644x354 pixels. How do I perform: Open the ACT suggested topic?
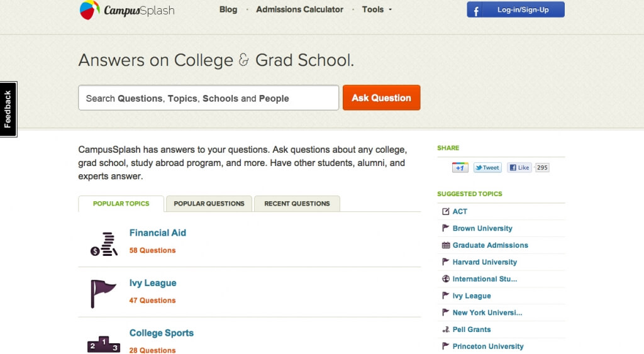click(460, 211)
